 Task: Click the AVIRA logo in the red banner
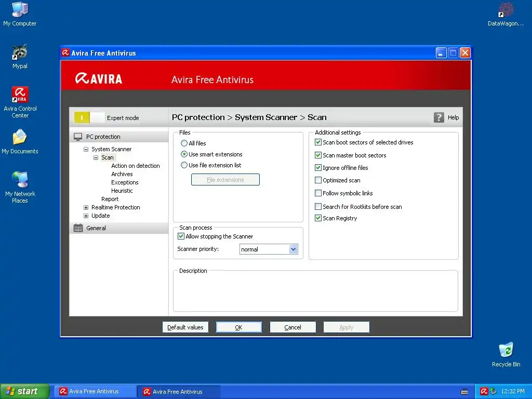[x=98, y=79]
